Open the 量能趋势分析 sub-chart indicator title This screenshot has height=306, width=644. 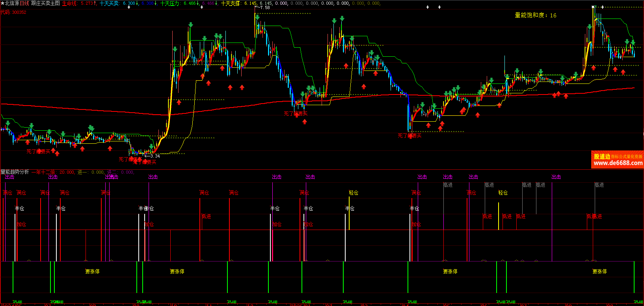[x=15, y=172]
